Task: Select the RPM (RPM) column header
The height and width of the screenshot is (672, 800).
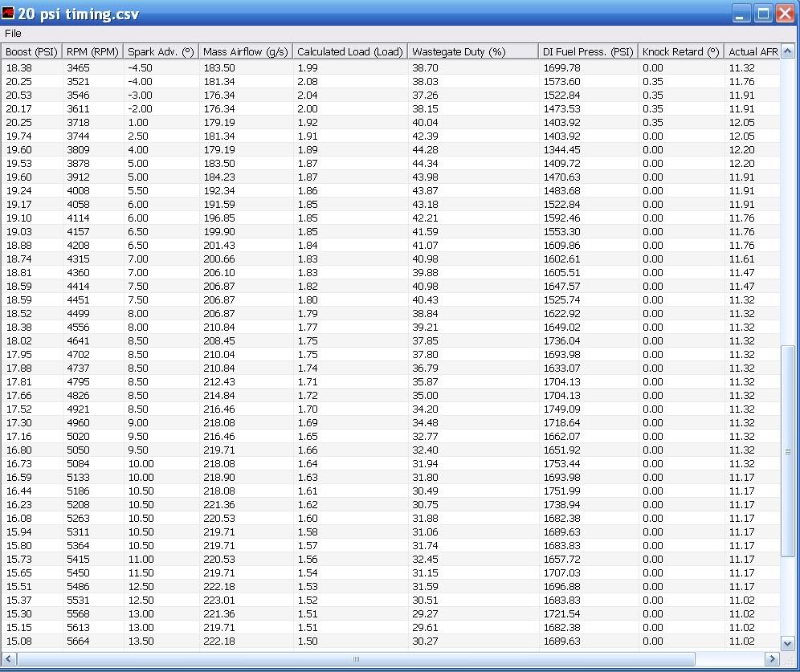Action: (x=92, y=51)
